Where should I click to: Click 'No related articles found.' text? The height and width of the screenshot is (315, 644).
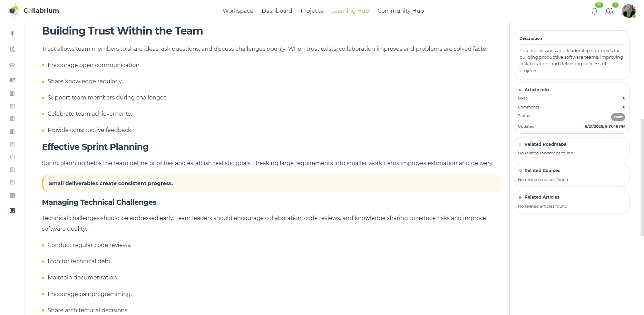coord(543,206)
